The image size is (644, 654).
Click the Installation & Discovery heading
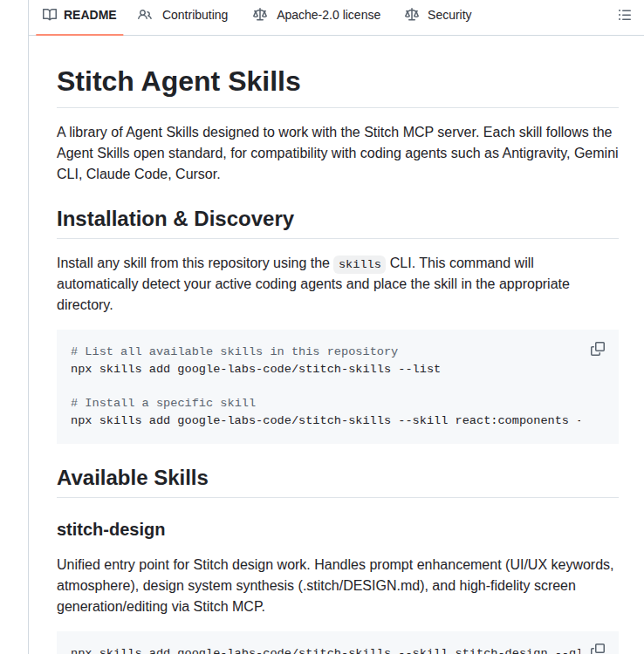[175, 219]
